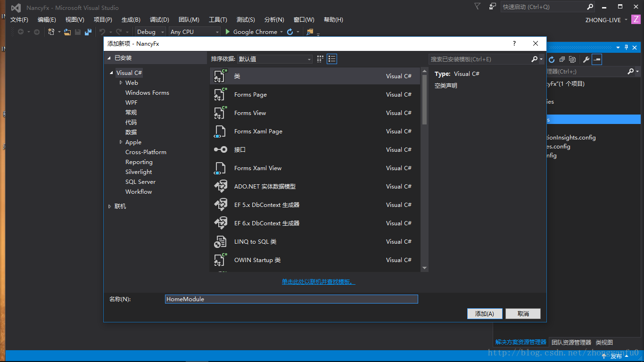Click the 搜索已安装模板 search field
Image resolution: width=644 pixels, height=362 pixels.
tap(479, 59)
